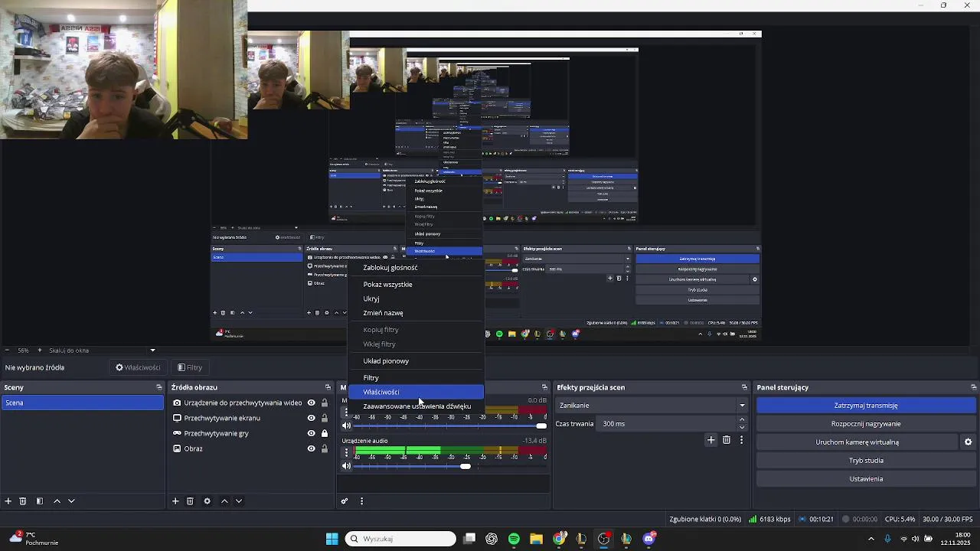This screenshot has width=980, height=551.
Task: Zoom in preview with plus icon
Action: (39, 350)
